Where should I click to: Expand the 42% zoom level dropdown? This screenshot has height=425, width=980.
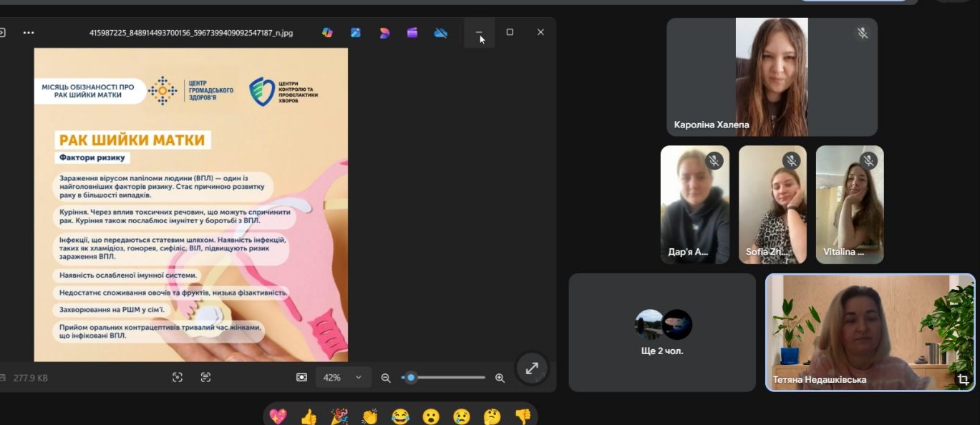358,377
